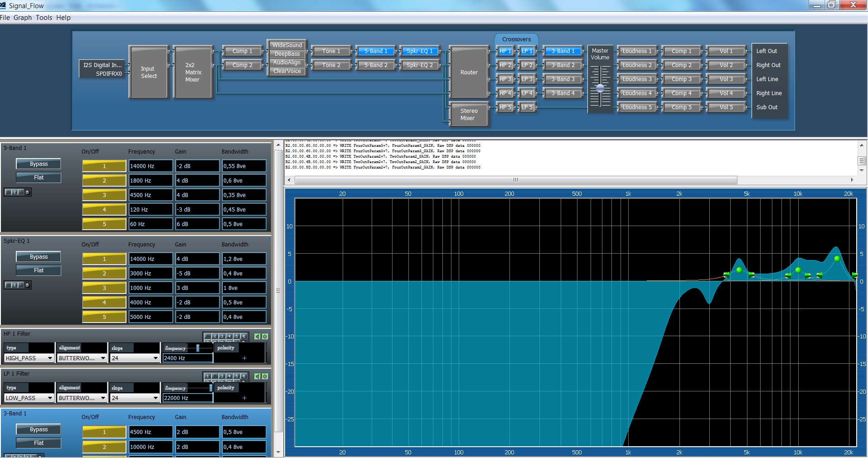Select preset 6 in LP 1 Filter
Viewport: 868px width, 458px height.
(x=243, y=376)
